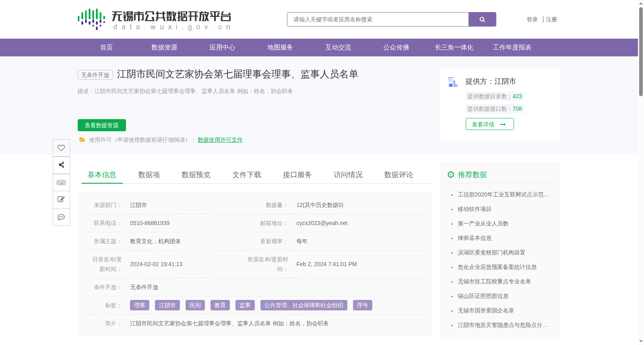The image size is (644, 345).
Task: Click the 提供数据接口数 count 708
Action: [517, 109]
